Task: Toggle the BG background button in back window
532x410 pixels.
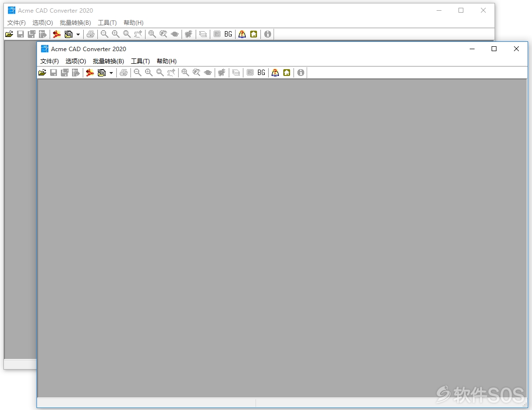Action: coord(228,34)
